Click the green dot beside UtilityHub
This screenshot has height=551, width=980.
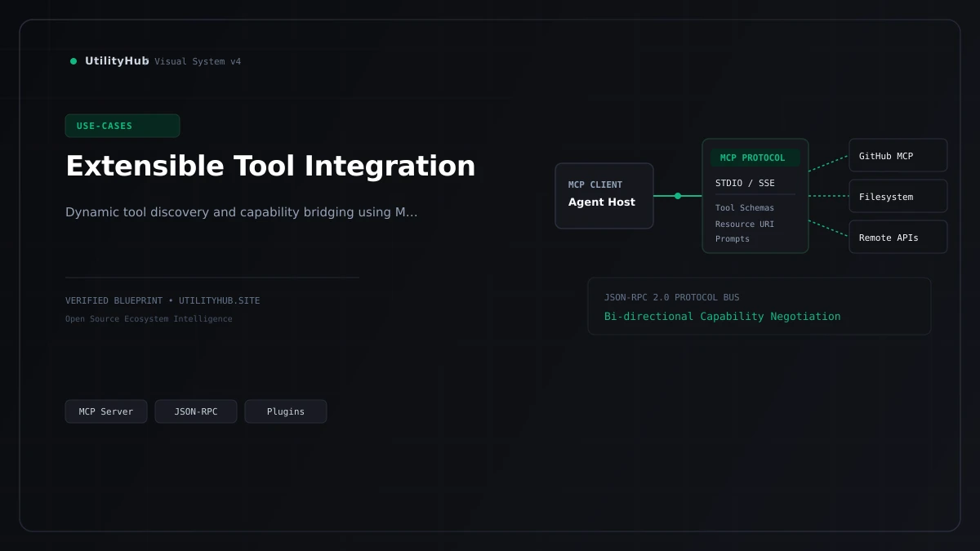[x=73, y=61]
